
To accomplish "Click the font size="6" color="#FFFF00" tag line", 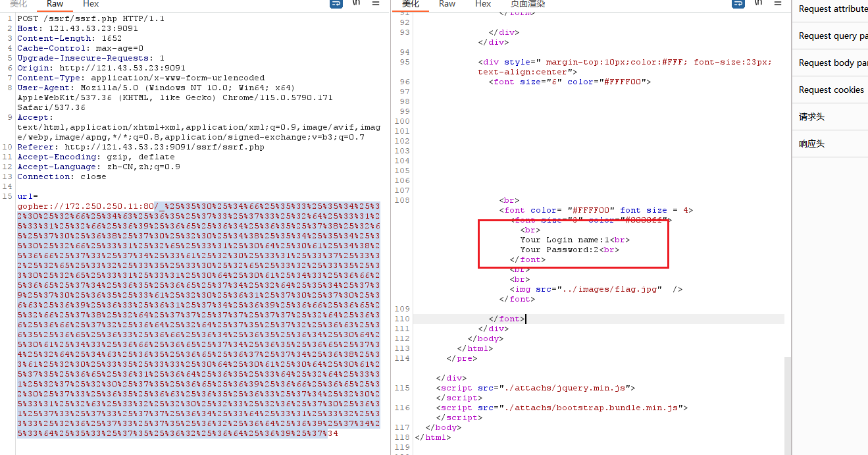I will (569, 82).
